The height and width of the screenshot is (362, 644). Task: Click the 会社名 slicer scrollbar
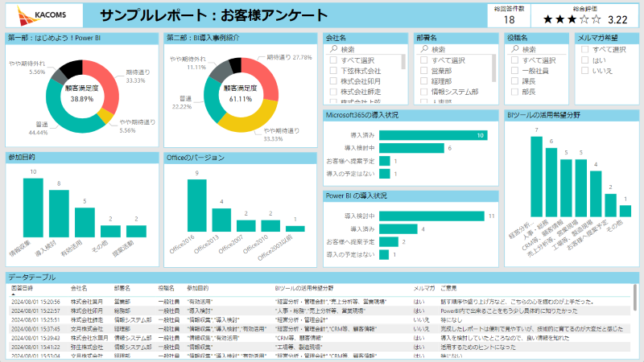[x=403, y=62]
